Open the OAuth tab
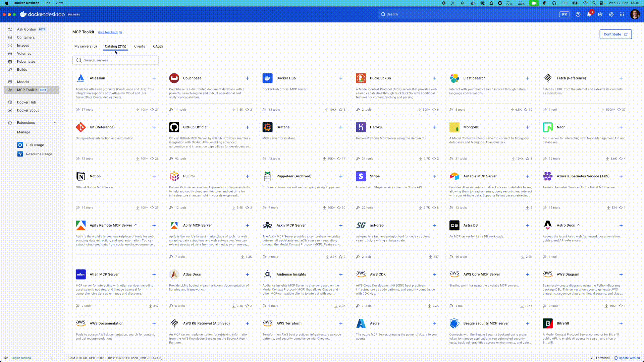644x362 pixels. tap(158, 46)
